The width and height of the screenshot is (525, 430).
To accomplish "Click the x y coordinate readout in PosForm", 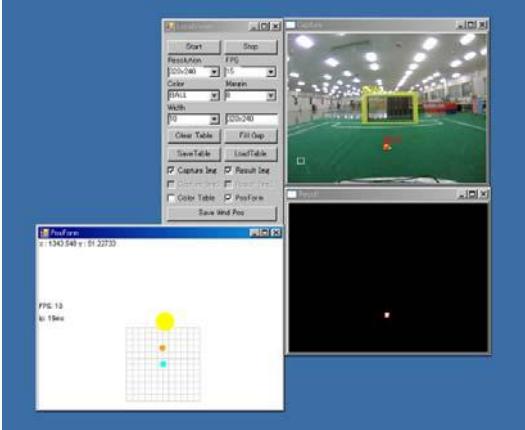I will [x=78, y=243].
